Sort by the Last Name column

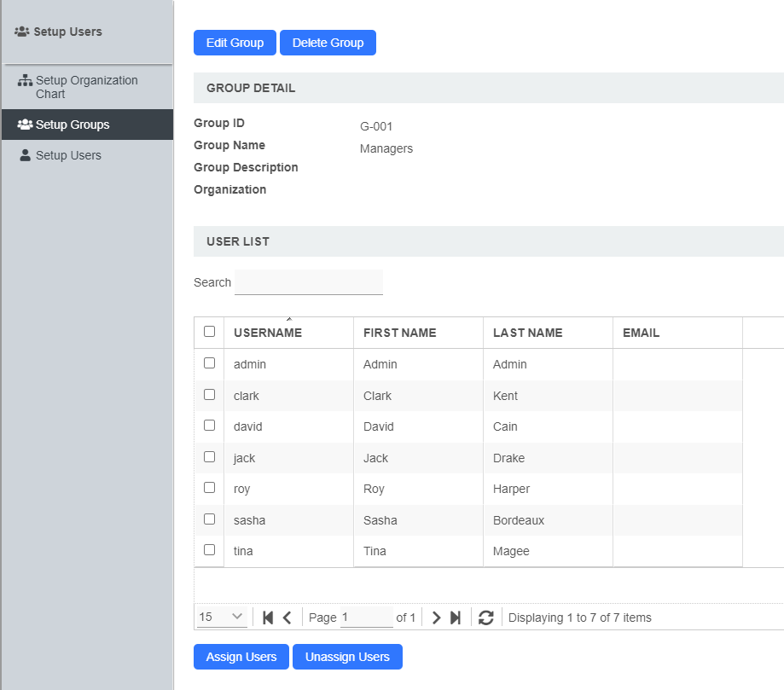point(527,333)
